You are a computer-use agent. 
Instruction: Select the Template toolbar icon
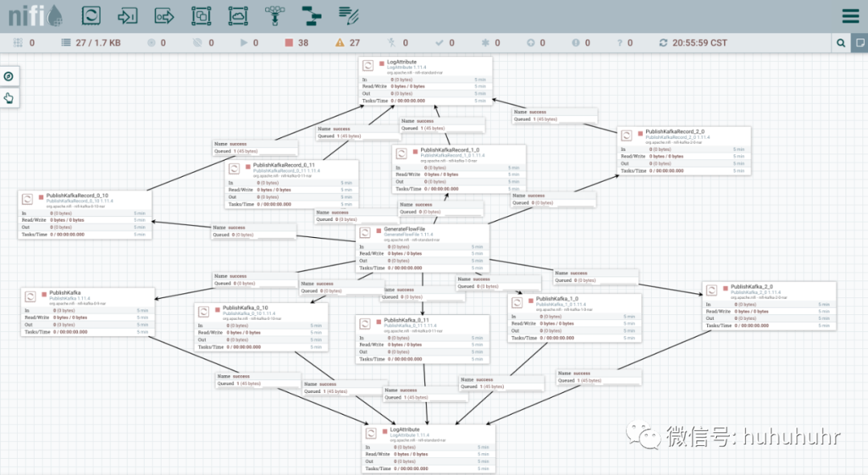coord(312,16)
